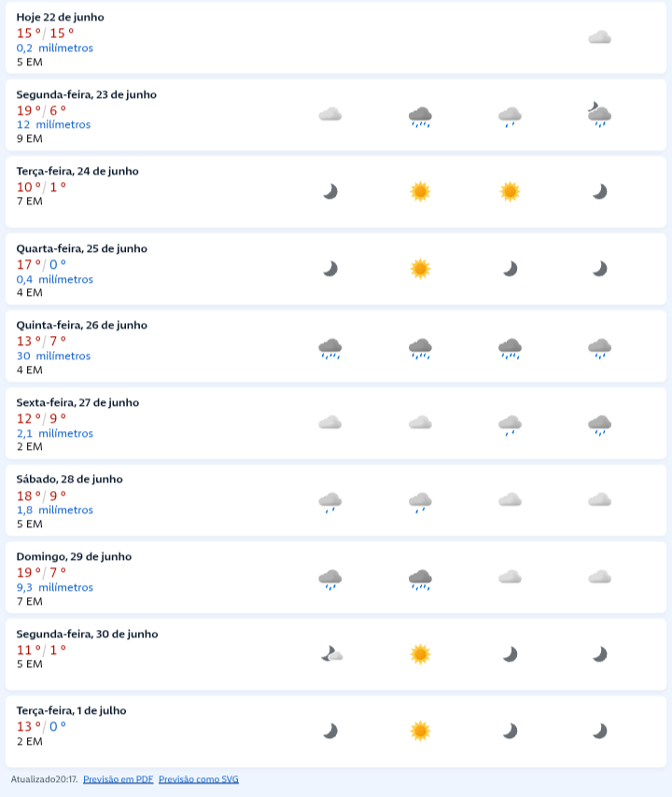This screenshot has width=672, height=797.
Task: Select the Quinta-feira, 26 de junho heading
Action: (81, 325)
